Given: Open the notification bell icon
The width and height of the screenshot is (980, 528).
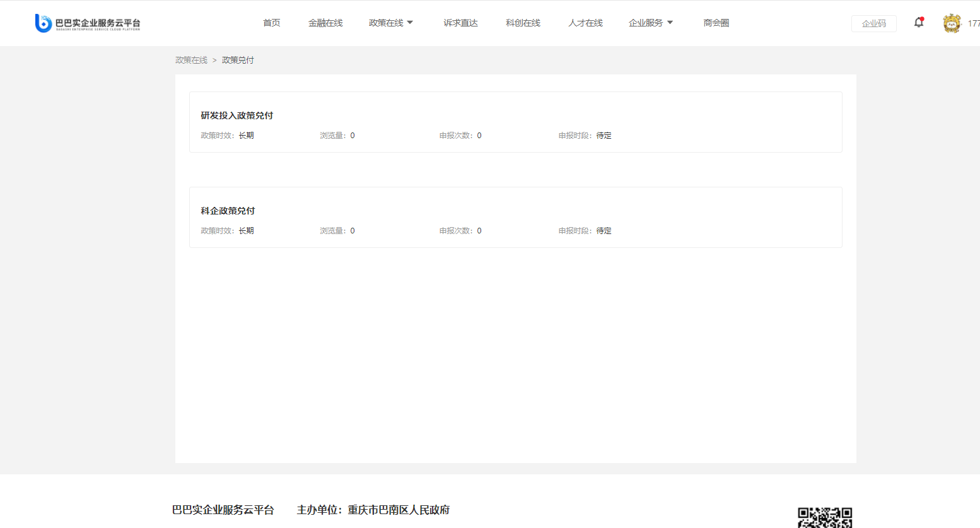Looking at the screenshot, I should pos(919,23).
